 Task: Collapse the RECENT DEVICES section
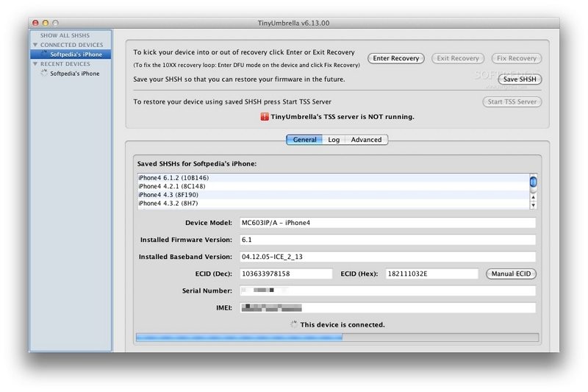pos(35,64)
